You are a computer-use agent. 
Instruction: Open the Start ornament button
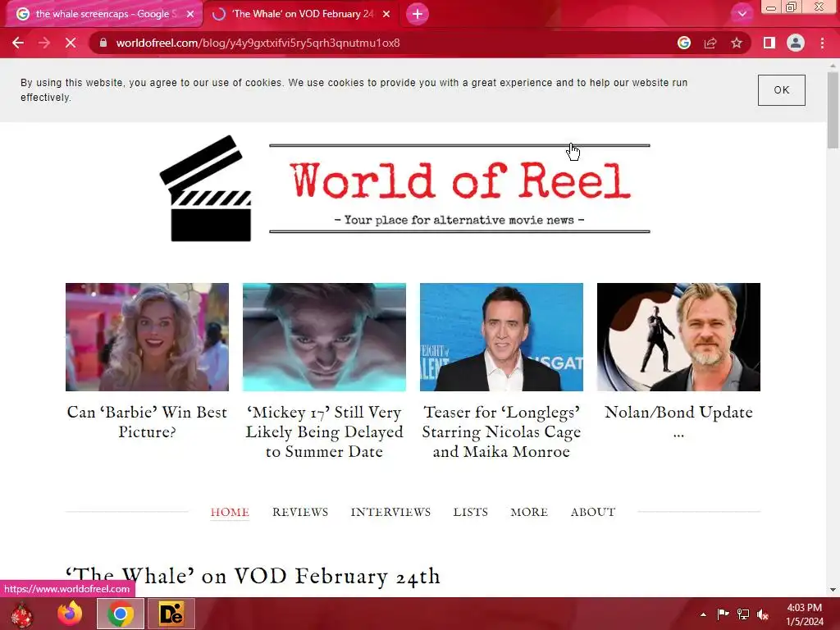pyautogui.click(x=21, y=614)
